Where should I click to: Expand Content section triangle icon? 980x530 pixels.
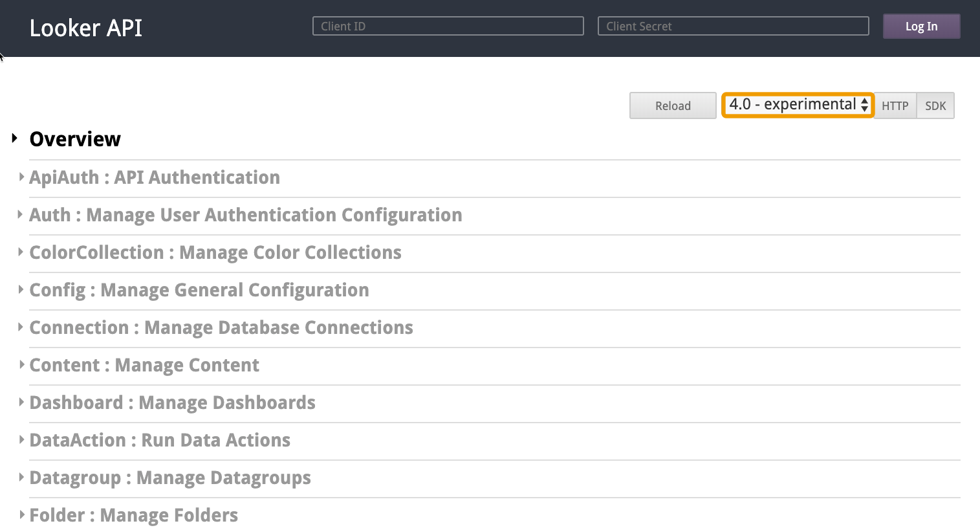(x=21, y=364)
